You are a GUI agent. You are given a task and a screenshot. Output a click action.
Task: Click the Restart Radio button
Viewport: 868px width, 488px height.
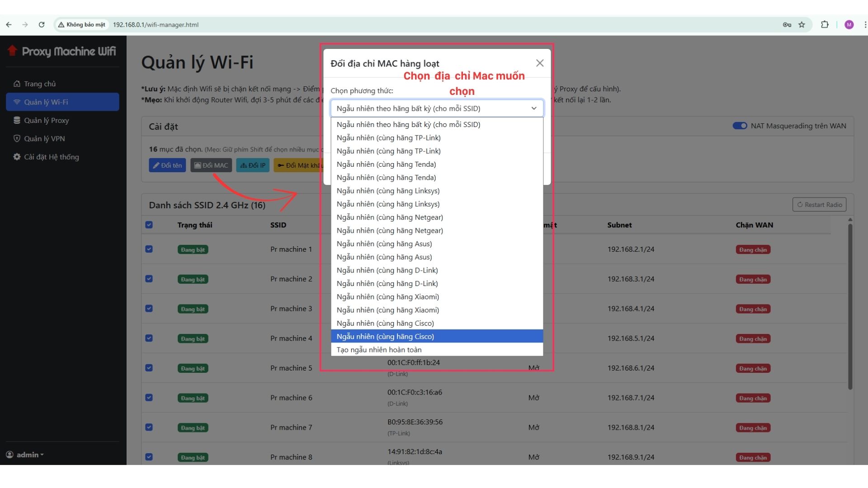tap(819, 205)
